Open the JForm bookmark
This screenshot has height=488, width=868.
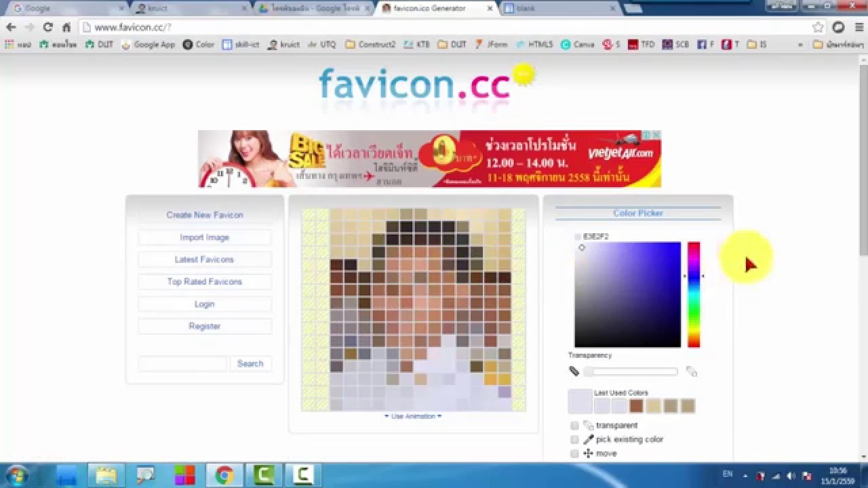point(490,45)
